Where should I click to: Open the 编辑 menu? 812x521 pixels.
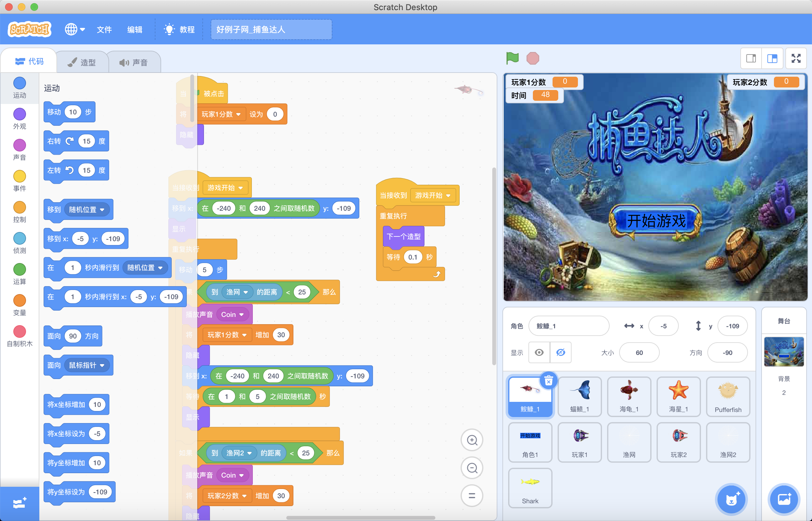134,30
